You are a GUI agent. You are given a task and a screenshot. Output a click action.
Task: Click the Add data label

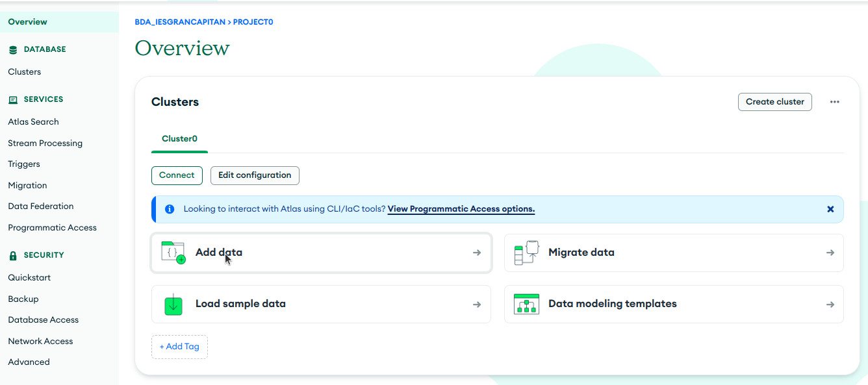tap(219, 253)
